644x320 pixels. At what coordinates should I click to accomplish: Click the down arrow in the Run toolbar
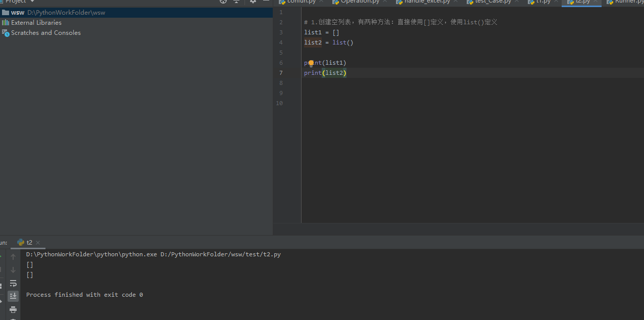coord(13,270)
